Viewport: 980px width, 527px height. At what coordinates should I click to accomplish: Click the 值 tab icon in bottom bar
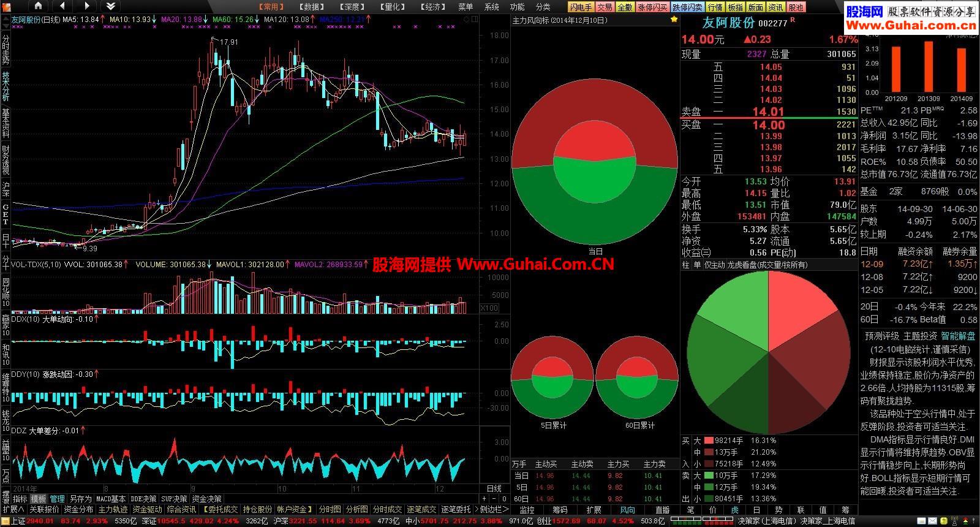pos(823,510)
